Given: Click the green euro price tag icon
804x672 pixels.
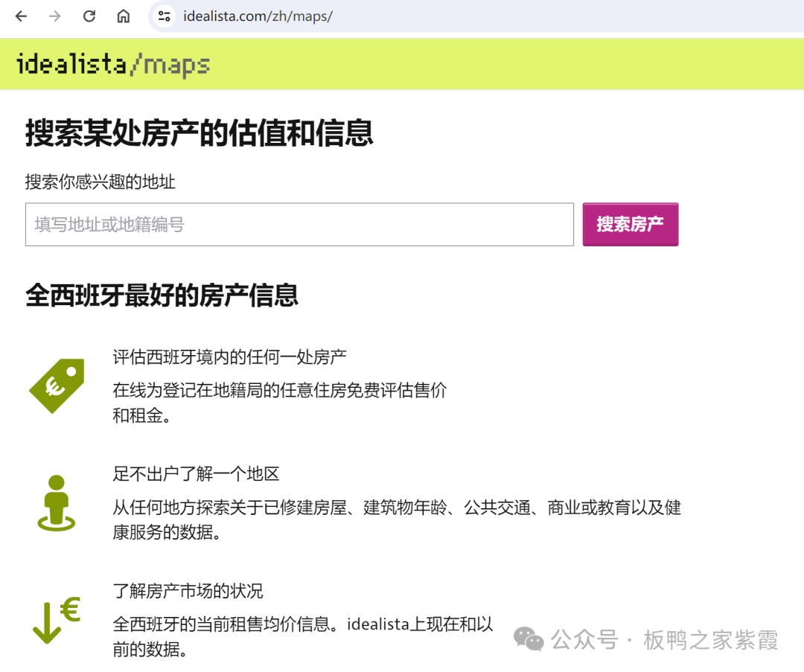Looking at the screenshot, I should pyautogui.click(x=57, y=385).
